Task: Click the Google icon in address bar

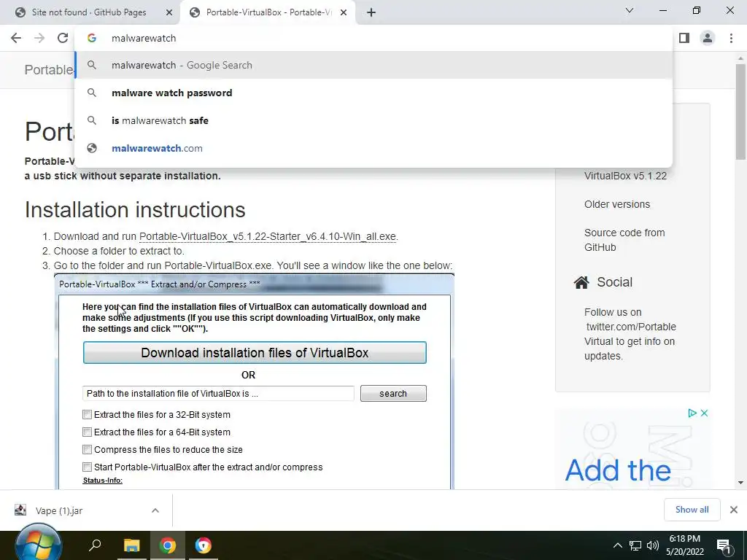Action: pos(92,38)
